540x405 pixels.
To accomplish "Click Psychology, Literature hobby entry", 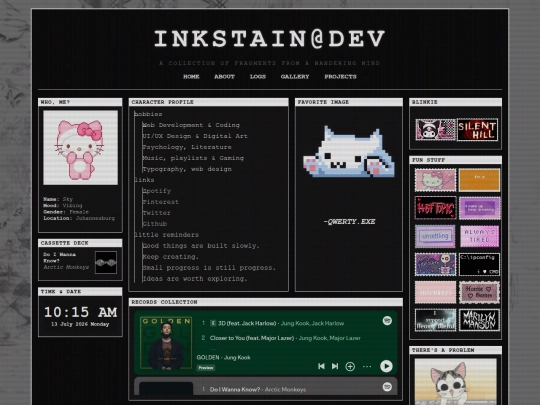I will click(x=187, y=147).
